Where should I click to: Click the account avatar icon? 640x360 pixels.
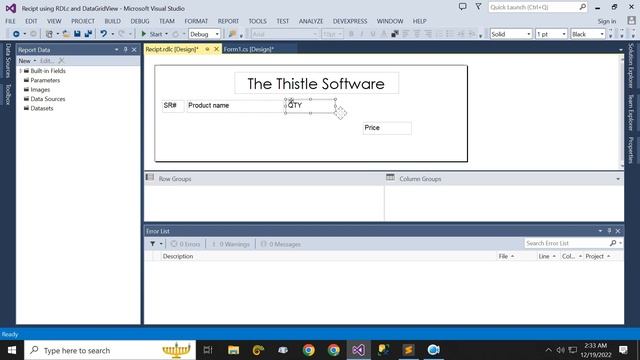(631, 20)
